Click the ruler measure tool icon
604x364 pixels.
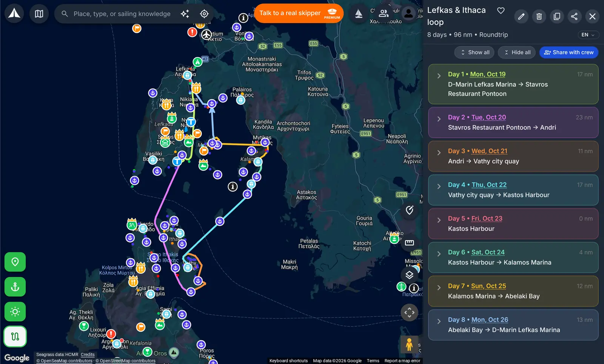click(410, 243)
